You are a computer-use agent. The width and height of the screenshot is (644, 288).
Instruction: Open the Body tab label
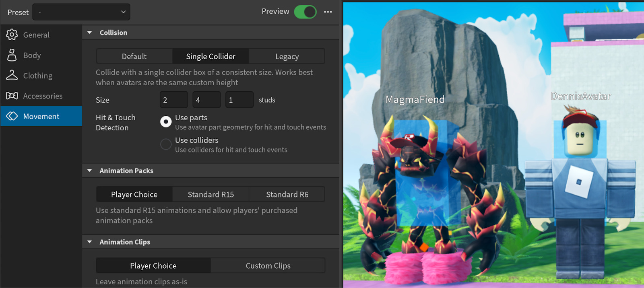click(32, 55)
